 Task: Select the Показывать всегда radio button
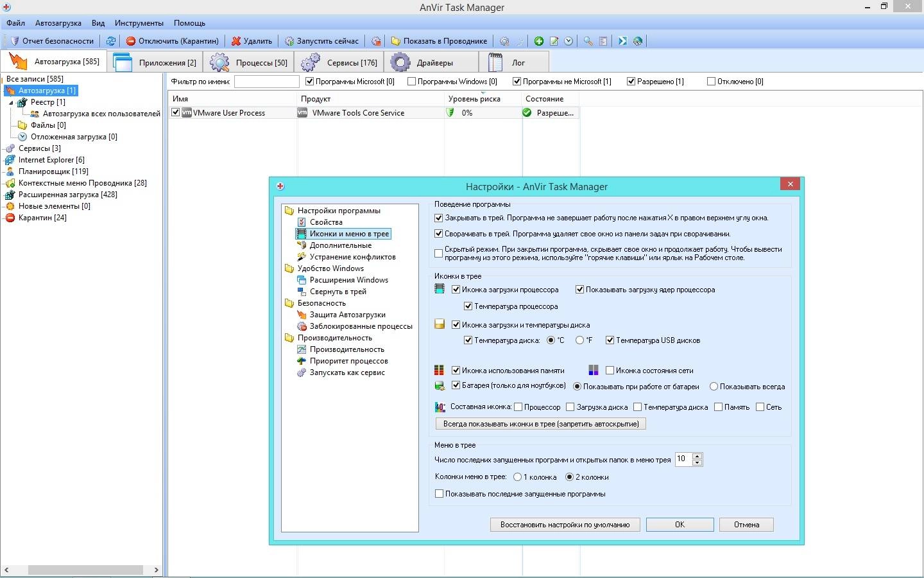tap(714, 387)
